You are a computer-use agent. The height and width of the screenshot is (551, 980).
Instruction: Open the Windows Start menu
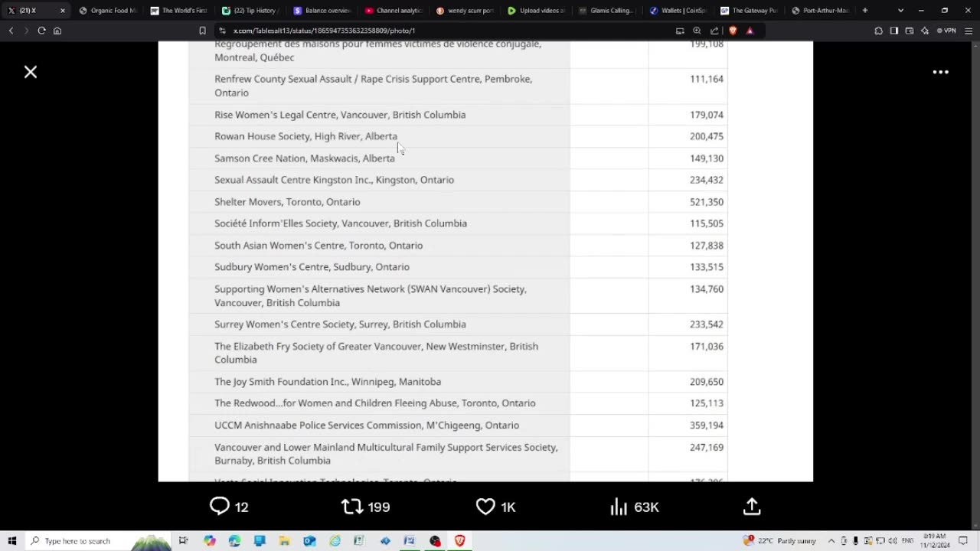12,541
